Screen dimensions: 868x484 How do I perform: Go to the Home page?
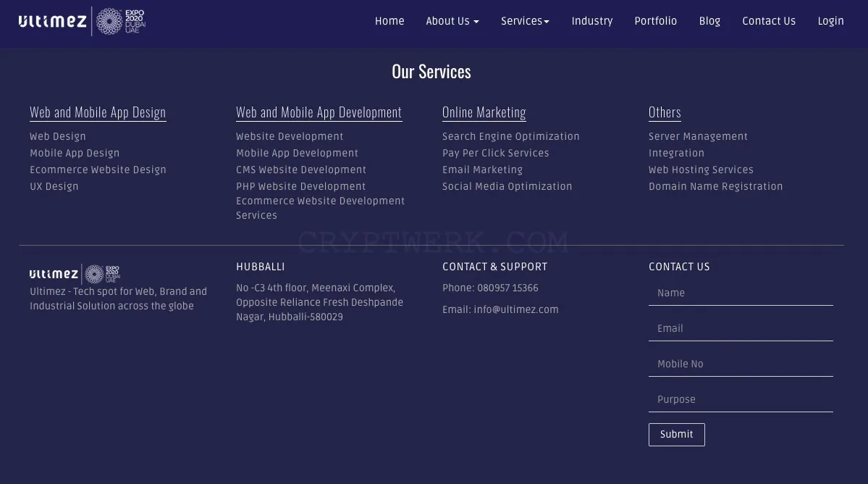tap(389, 21)
